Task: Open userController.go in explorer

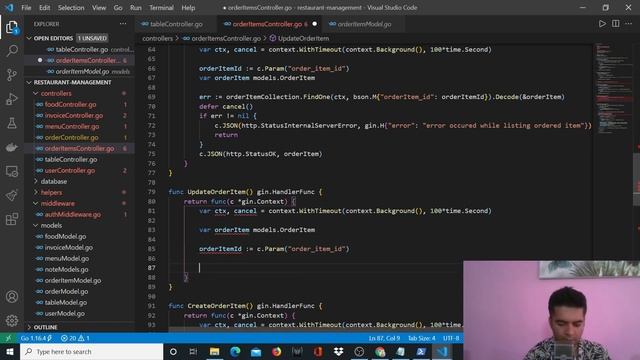Action: (70, 170)
